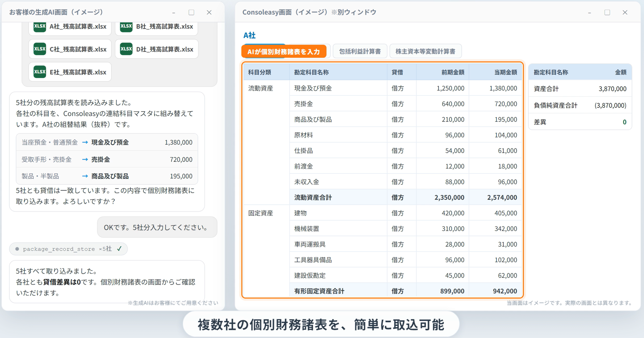This screenshot has width=644, height=338.
Task: Minimize the 生成AI画面 window
Action: click(174, 12)
